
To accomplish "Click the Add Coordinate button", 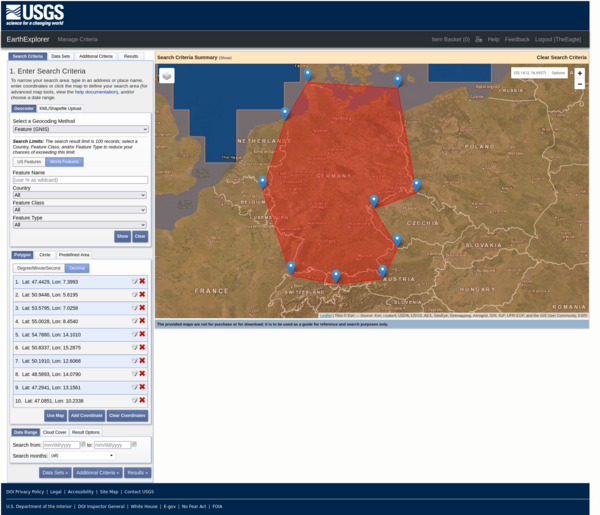I will (87, 415).
